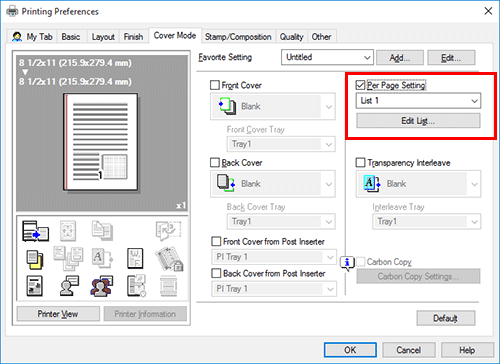
Task: Click the Default button
Action: pyautogui.click(x=446, y=318)
